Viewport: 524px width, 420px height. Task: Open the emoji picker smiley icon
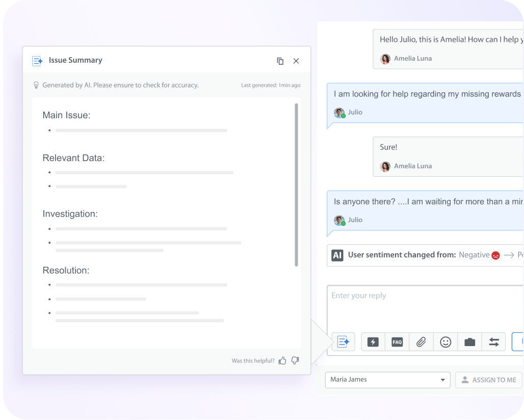click(446, 342)
